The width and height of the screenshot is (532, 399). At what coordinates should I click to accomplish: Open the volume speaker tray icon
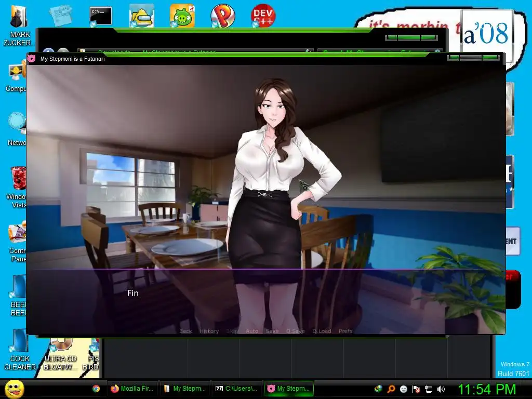pyautogui.click(x=441, y=389)
